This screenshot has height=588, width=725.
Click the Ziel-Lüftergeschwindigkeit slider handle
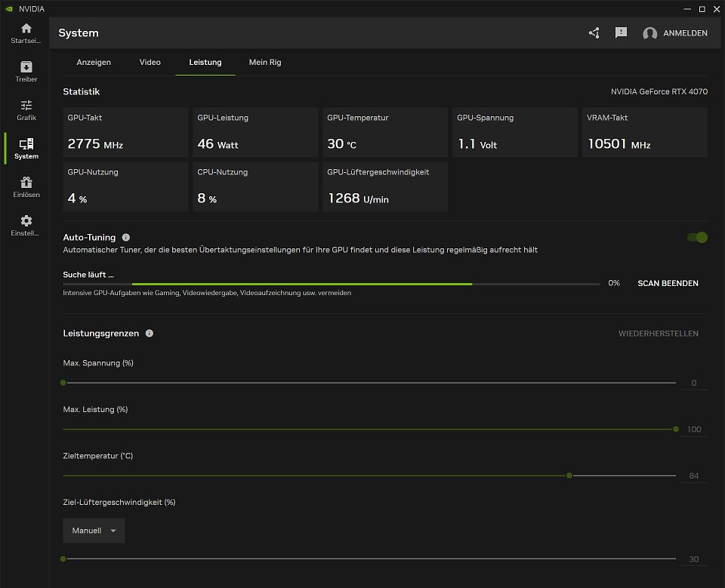tap(63, 559)
